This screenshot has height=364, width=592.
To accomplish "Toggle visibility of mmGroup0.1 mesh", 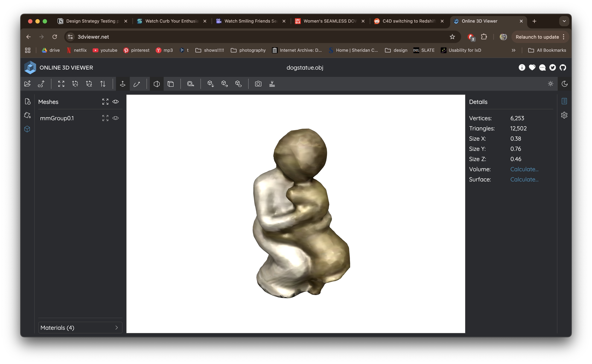I will pos(116,118).
